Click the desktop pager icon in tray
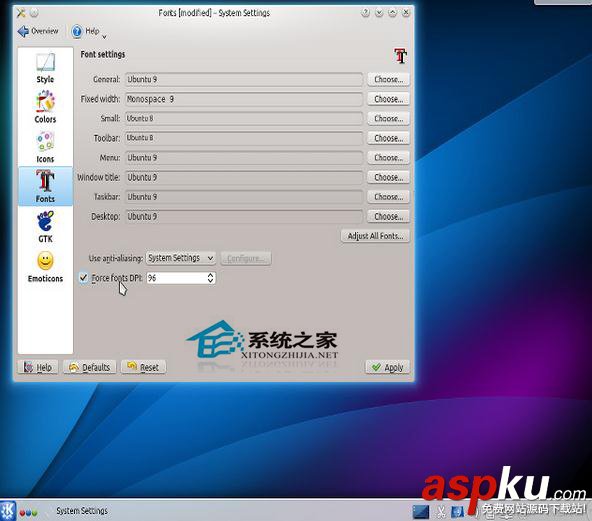Viewport: 592px width, 521px height. coord(421,512)
